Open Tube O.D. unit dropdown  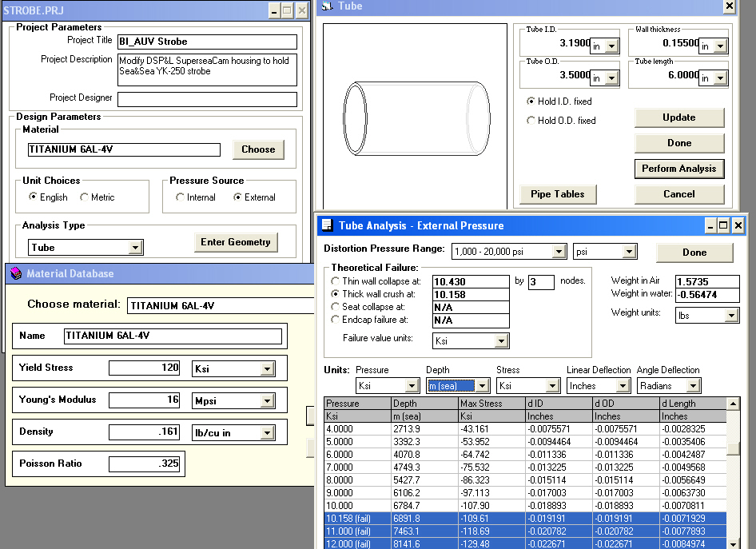tap(612, 78)
